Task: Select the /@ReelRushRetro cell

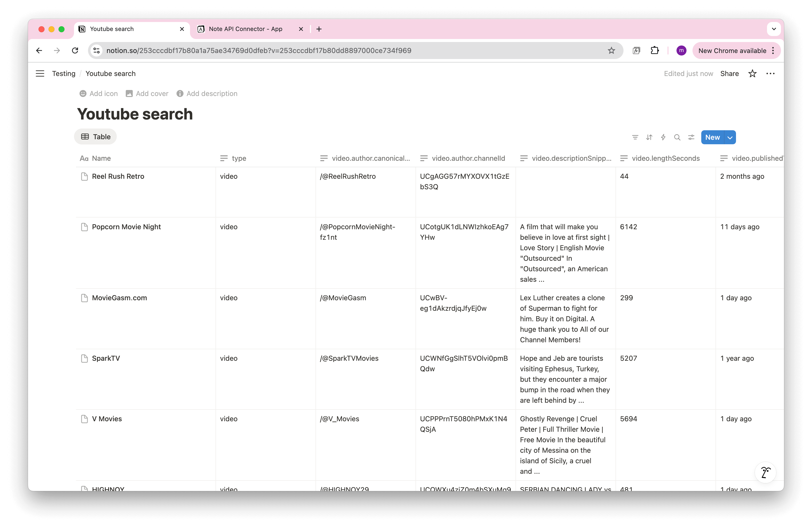Action: pos(365,192)
